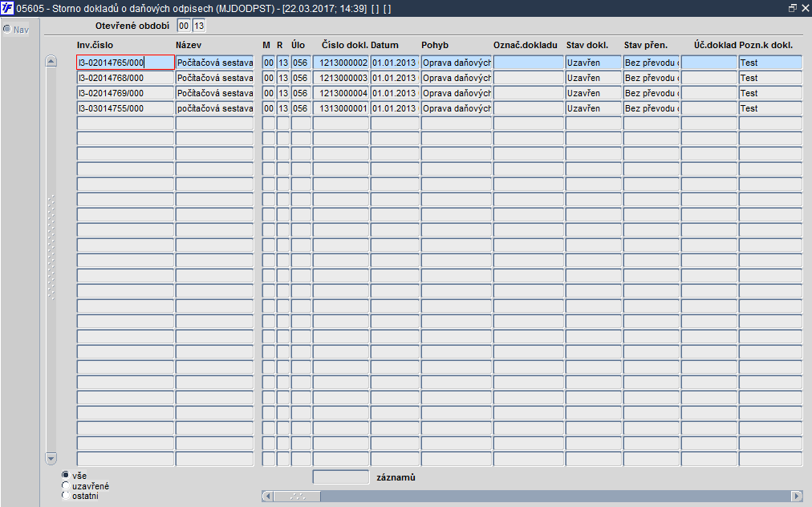812x507 pixels.
Task: Click document number 1313000001
Action: (341, 108)
